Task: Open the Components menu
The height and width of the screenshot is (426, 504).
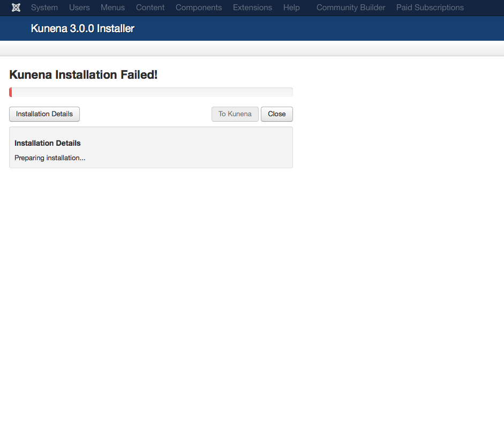Action: pos(199,8)
